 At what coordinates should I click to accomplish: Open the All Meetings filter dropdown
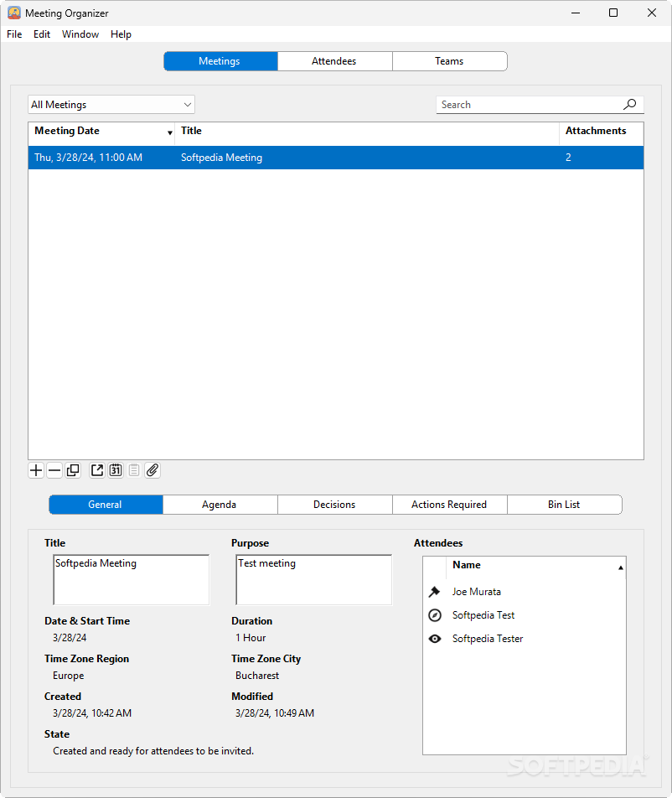tap(111, 104)
